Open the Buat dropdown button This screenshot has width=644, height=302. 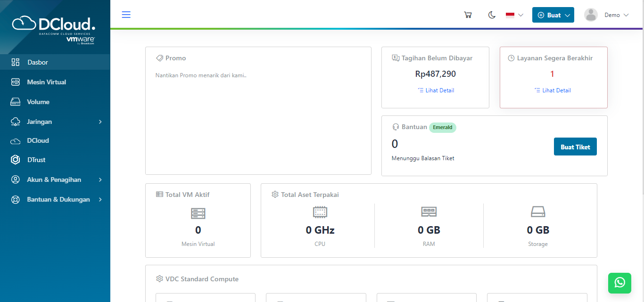553,15
